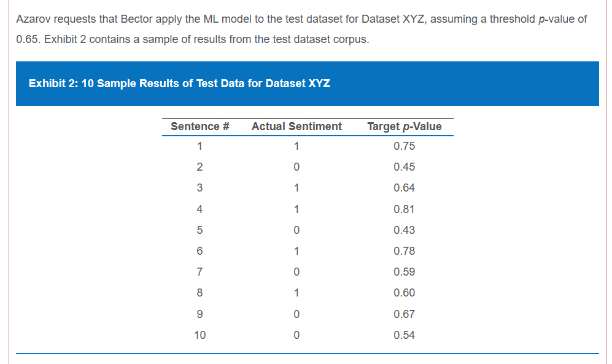The width and height of the screenshot is (612, 364).
Task: Select the 0.43 p-value cell
Action: (404, 230)
